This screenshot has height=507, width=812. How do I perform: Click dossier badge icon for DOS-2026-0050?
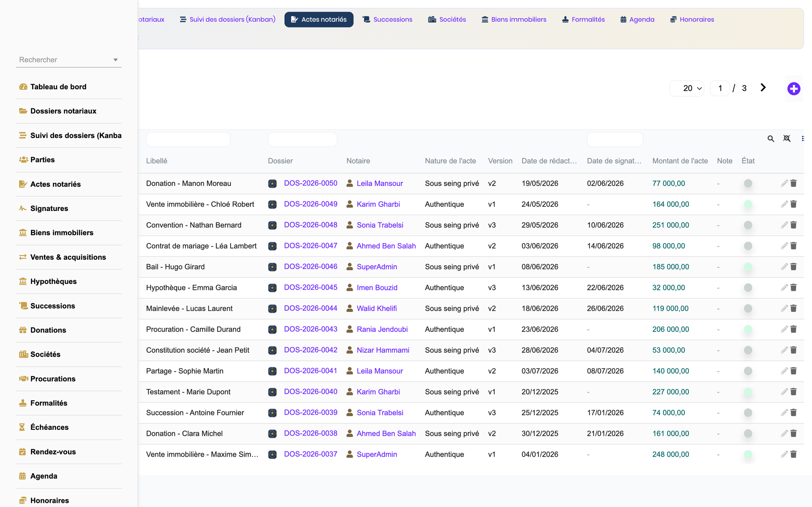[272, 183]
